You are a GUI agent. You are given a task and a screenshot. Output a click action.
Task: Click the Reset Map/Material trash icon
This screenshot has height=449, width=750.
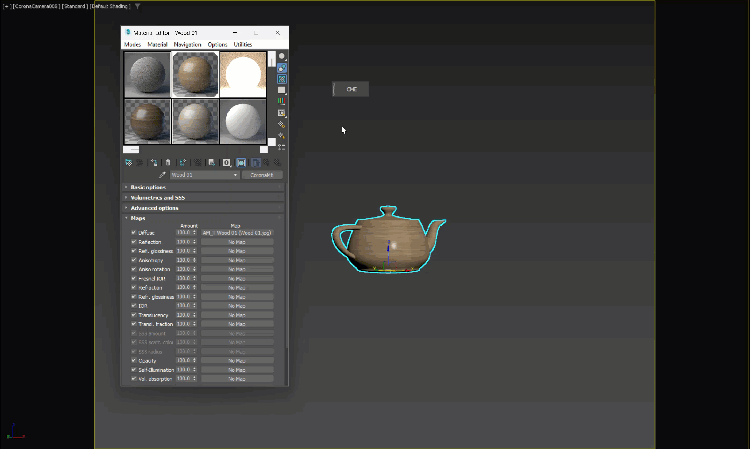coord(168,161)
